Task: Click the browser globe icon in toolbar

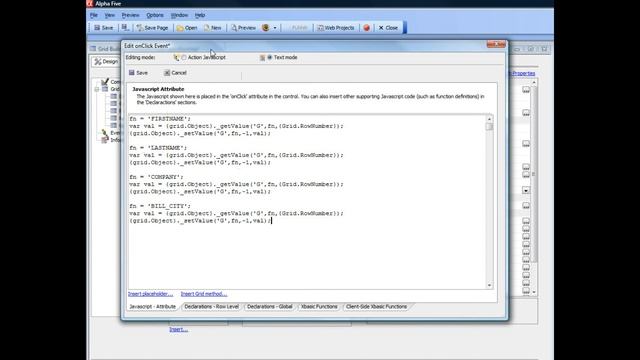Action: [266, 28]
